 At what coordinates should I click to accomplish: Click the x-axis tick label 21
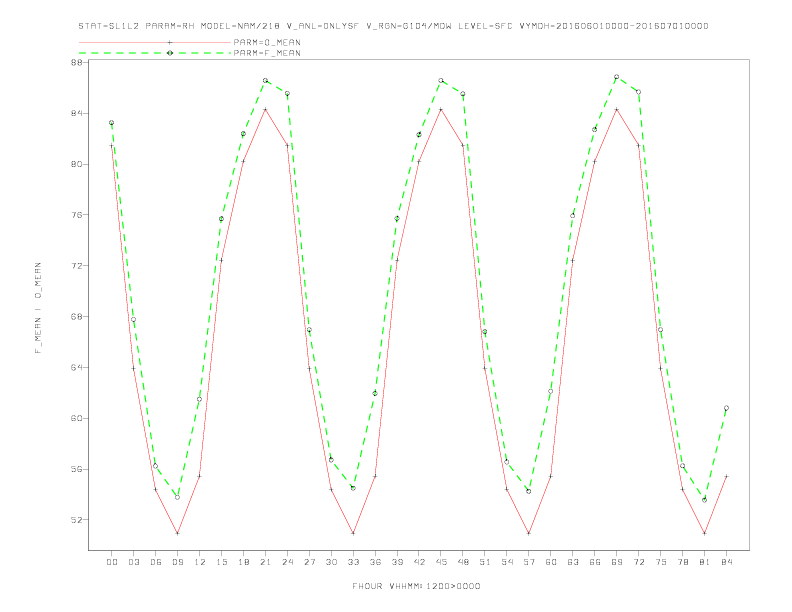tap(265, 562)
